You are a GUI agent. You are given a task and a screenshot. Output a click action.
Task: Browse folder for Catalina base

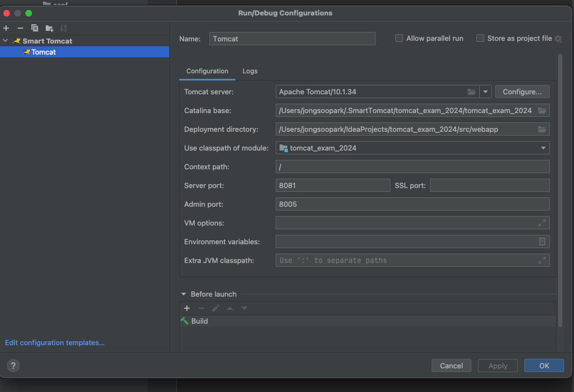pos(542,110)
